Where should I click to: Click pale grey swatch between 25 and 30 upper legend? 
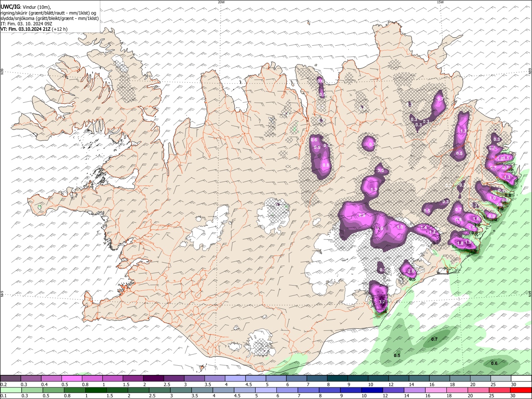(x=501, y=378)
